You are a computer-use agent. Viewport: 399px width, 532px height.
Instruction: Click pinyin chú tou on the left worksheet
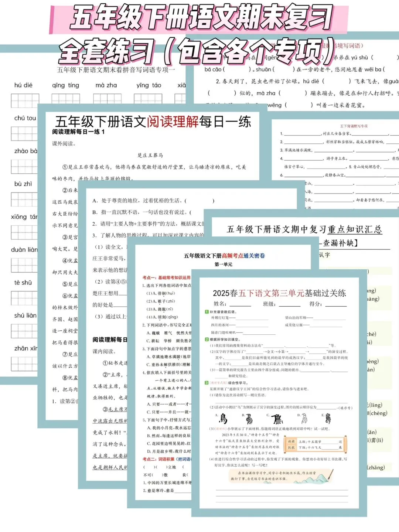[25, 118]
